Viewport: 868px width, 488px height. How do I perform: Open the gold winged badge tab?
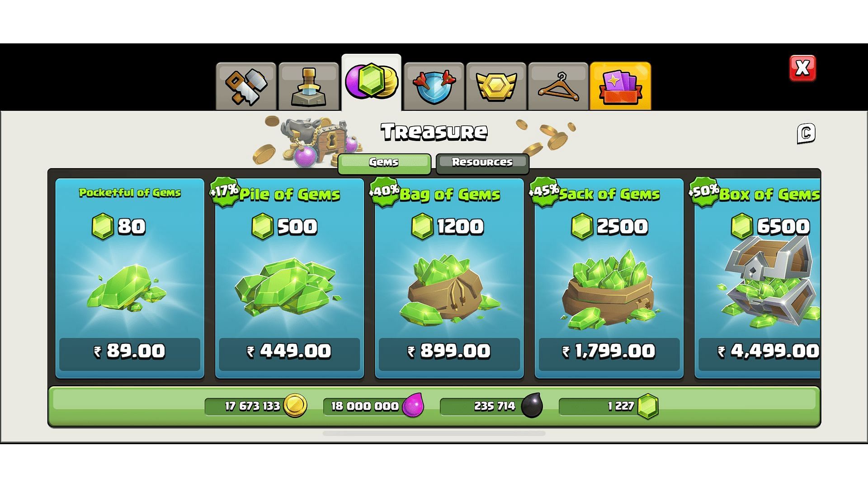(496, 86)
